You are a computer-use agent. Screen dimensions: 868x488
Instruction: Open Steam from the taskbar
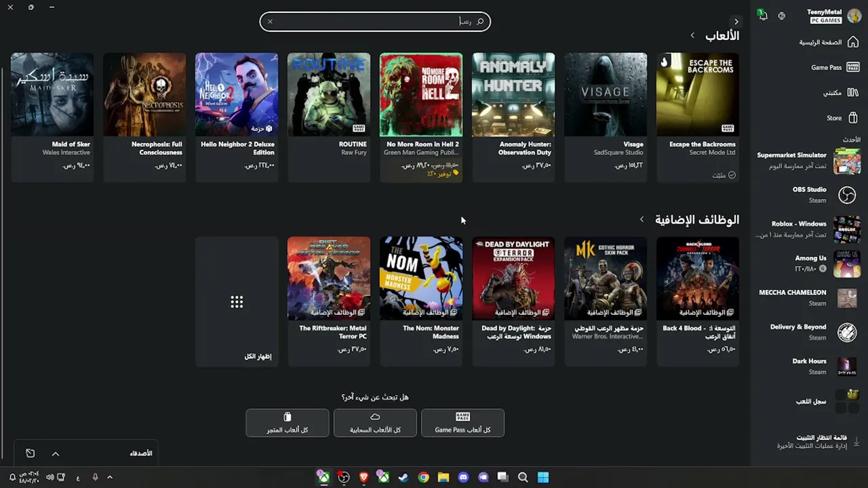(x=403, y=477)
